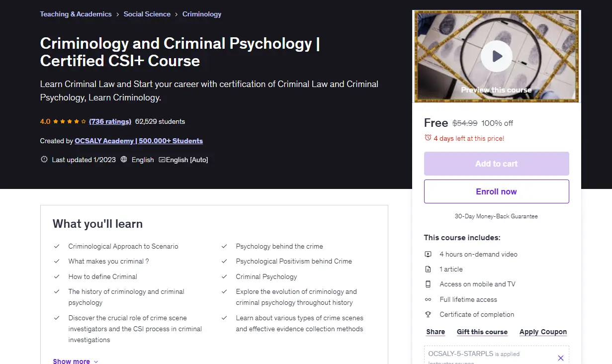
Task: Click Certificate of completion text
Action: click(x=477, y=314)
